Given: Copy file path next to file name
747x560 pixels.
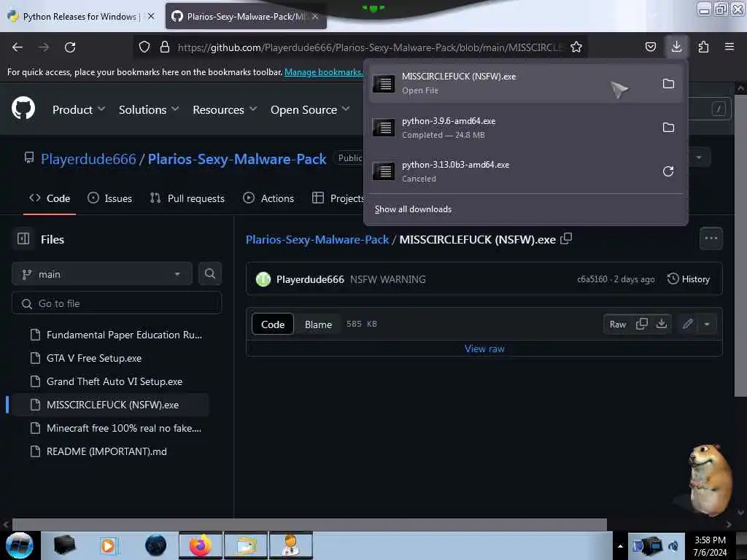Looking at the screenshot, I should (x=566, y=238).
